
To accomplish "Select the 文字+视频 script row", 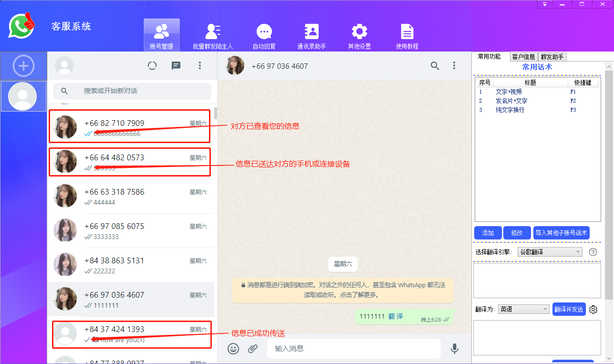I will click(x=537, y=92).
